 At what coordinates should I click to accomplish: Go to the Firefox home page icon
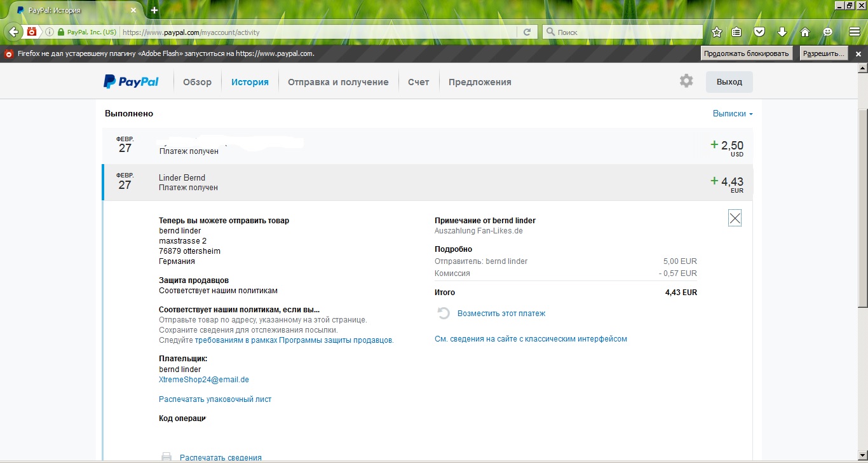point(804,32)
